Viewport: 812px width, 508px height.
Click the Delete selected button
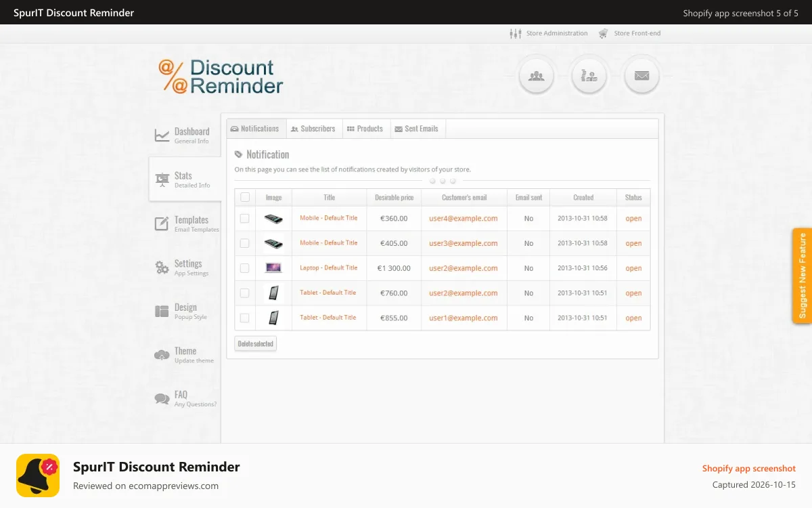pos(256,343)
